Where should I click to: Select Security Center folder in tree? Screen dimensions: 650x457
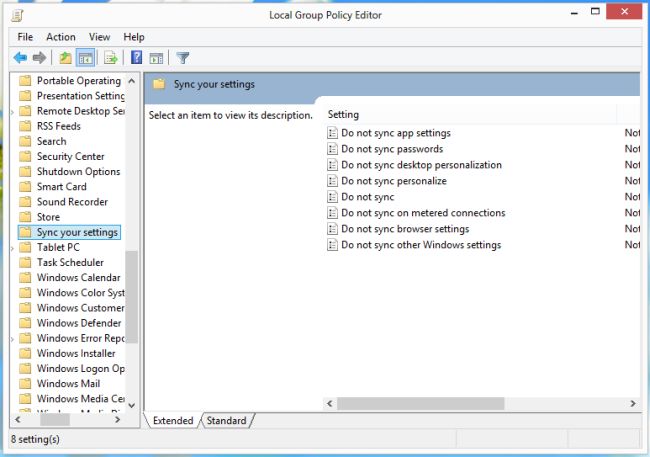70,156
